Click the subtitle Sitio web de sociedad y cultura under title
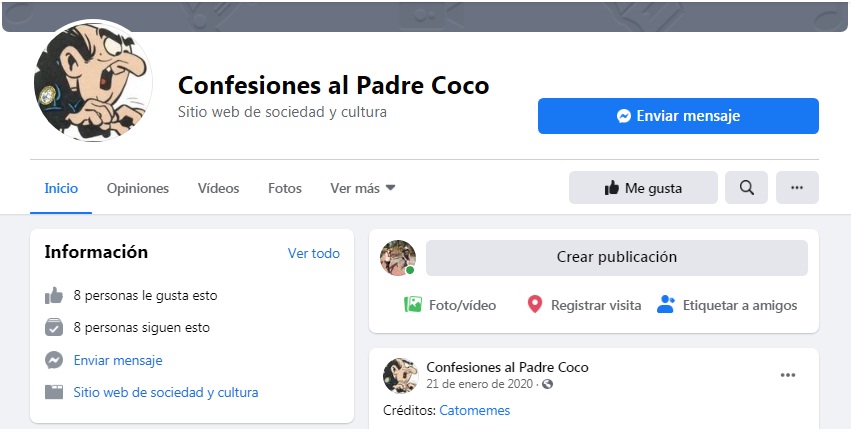The image size is (851, 429). click(x=282, y=112)
